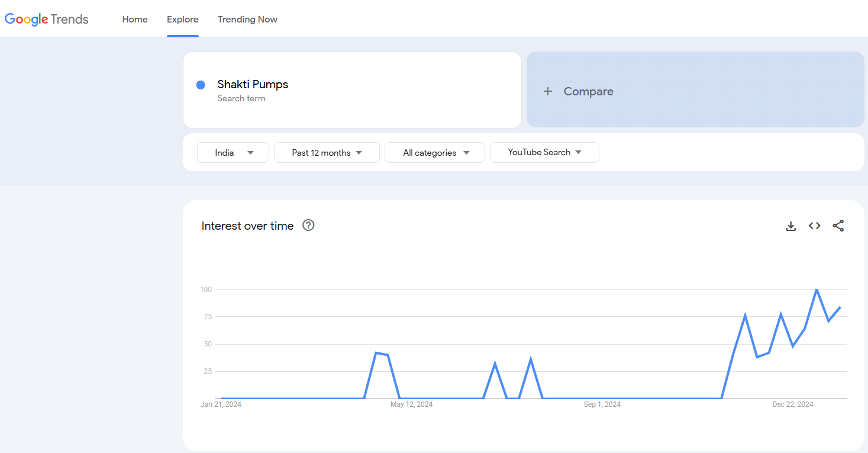Screen dimensions: 868x453
Task: Switch to the Explore tab
Action: pos(183,20)
